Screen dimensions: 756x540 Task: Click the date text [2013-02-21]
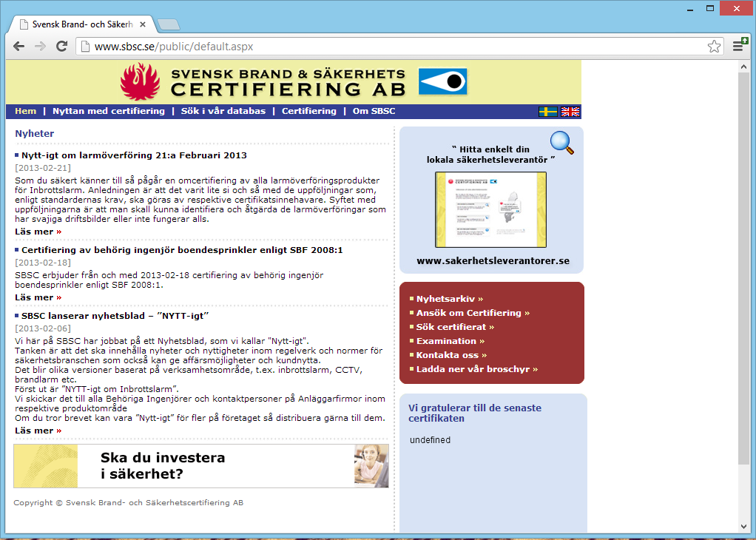click(43, 168)
